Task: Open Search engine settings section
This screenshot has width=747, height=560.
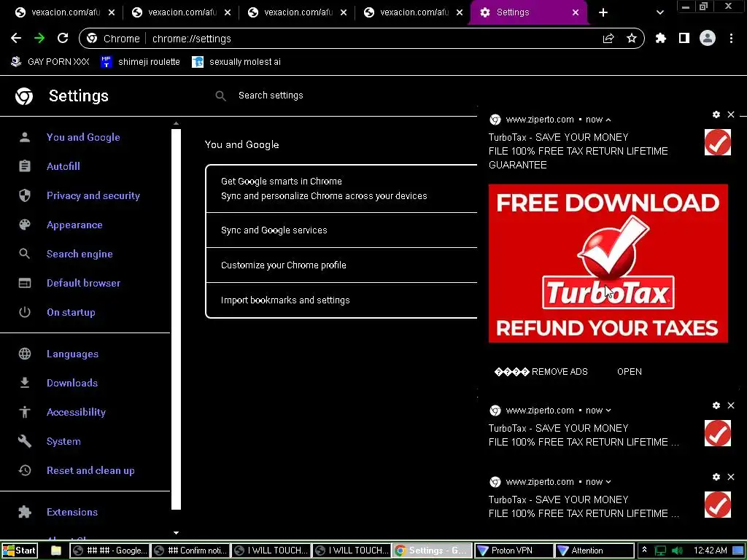Action: [x=80, y=254]
